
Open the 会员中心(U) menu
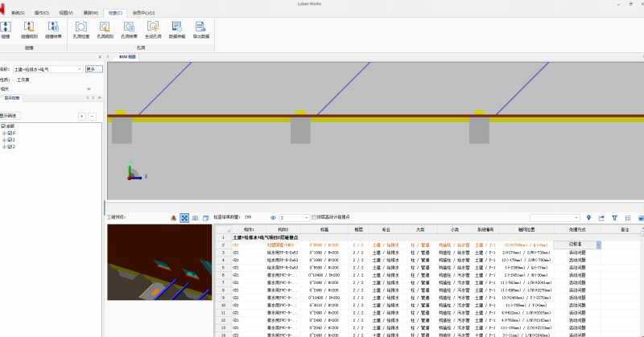coord(143,13)
